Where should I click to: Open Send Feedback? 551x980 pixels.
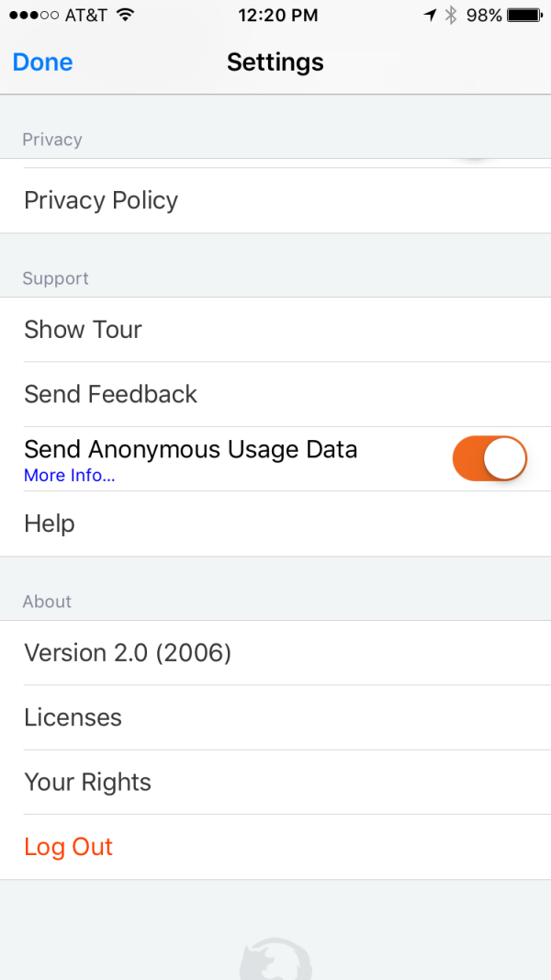tap(110, 393)
